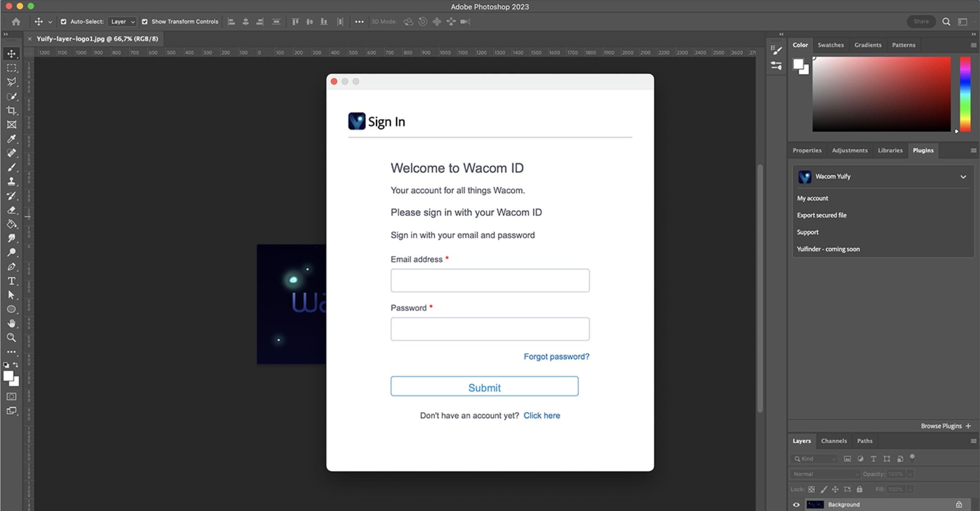Open the Fill value dropdown arrow

910,489
